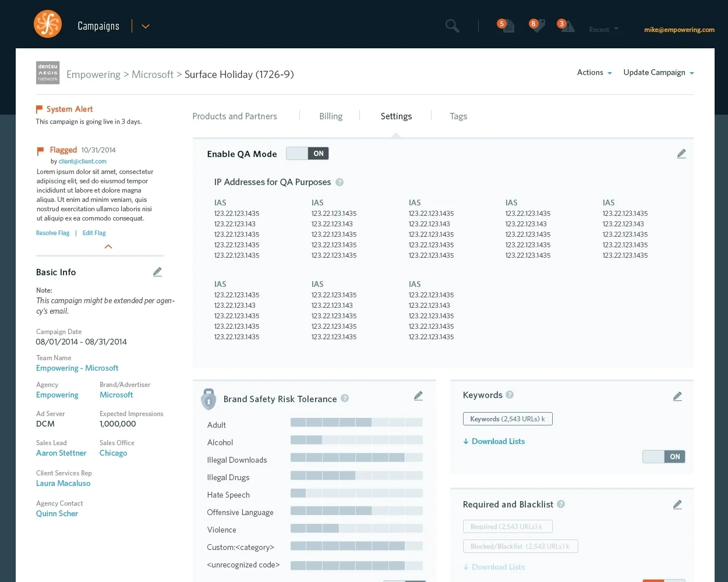Open tags notifications with badge 8
728x582 pixels.
[537, 25]
